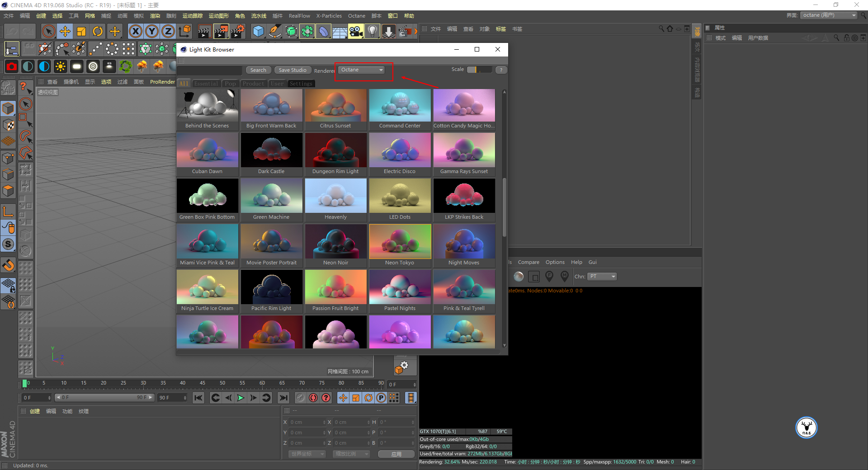
Task: Toggle Enable Snap magnet icon
Action: tap(9, 265)
